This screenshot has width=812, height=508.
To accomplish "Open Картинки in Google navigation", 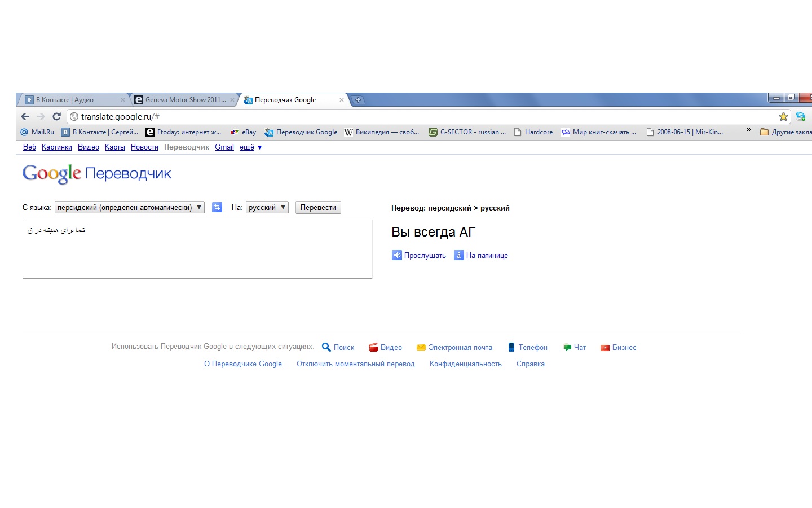I will [x=57, y=147].
